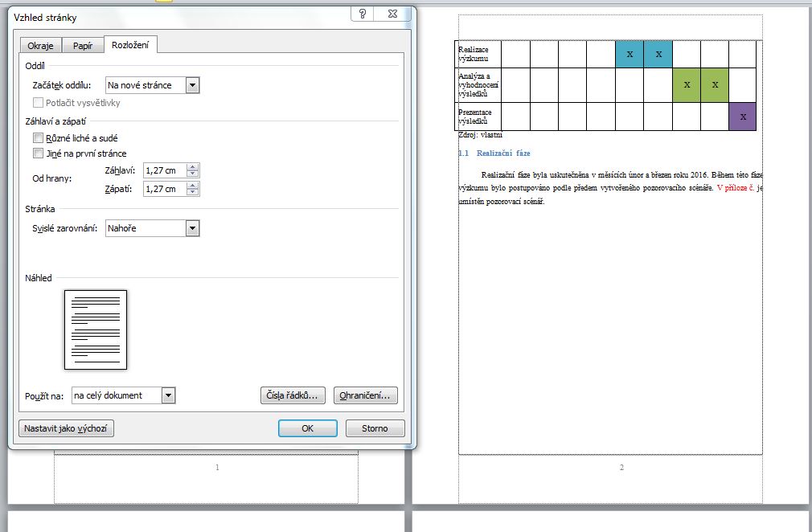Decrease Záhlaví distance with down arrow
This screenshot has height=532, width=812.
[192, 174]
